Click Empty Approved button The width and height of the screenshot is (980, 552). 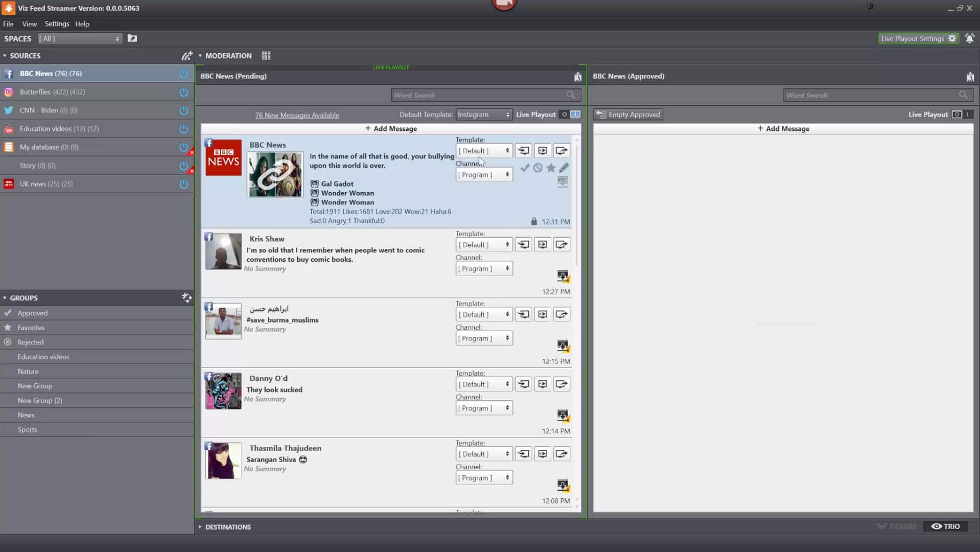(628, 114)
